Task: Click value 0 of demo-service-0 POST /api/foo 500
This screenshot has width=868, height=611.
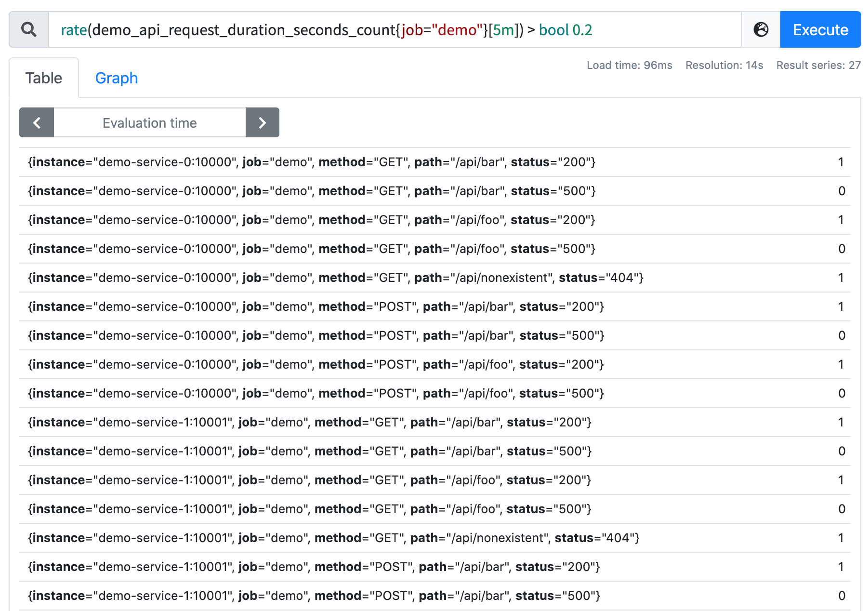Action: pyautogui.click(x=842, y=393)
